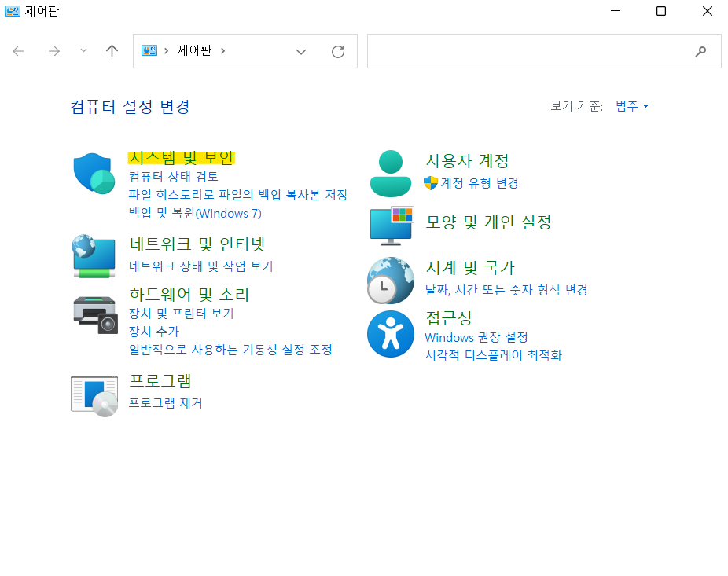Click the search magnifier icon
Viewport: 728px width, 576px height.
700,51
